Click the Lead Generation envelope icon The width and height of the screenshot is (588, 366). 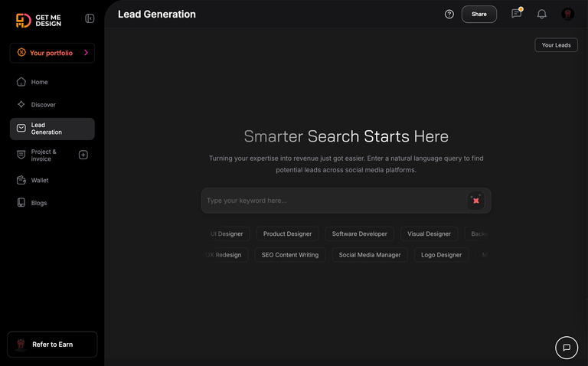point(21,128)
